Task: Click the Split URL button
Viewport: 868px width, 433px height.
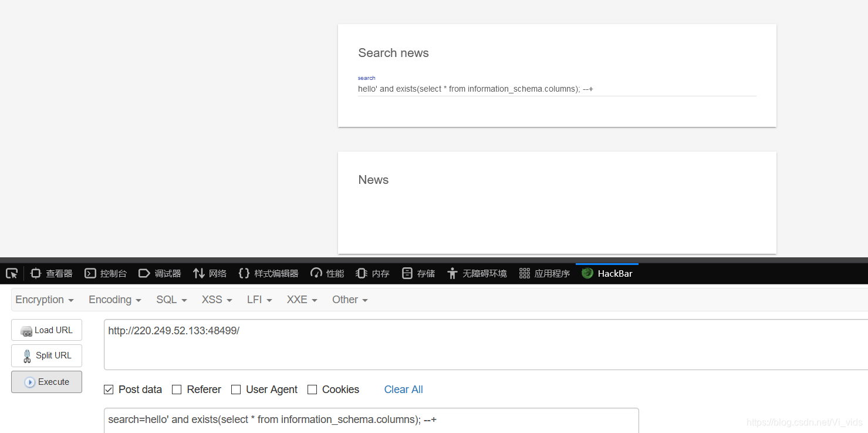Action: 46,355
